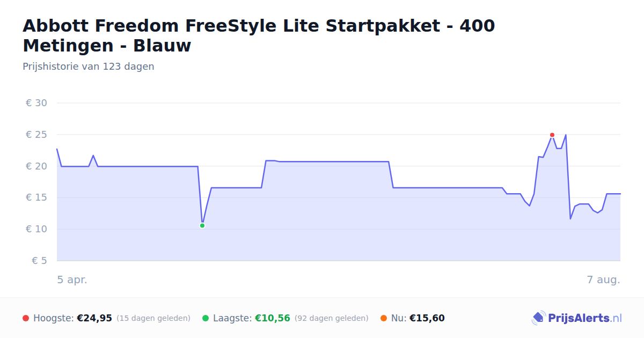Click the 15 dagen geleden note
This screenshot has height=338, width=644.
(153, 318)
